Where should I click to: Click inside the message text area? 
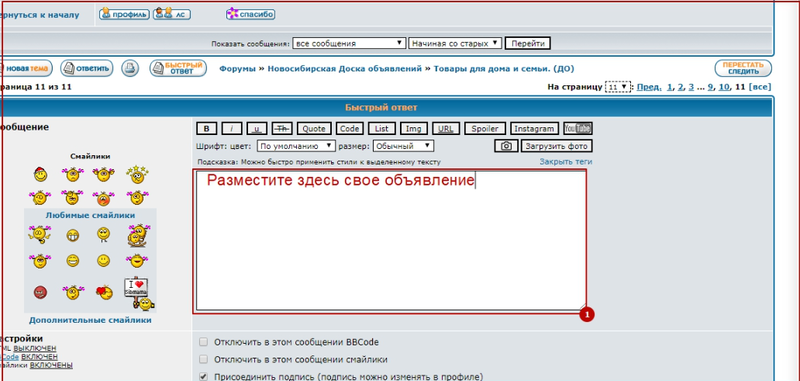(x=391, y=241)
